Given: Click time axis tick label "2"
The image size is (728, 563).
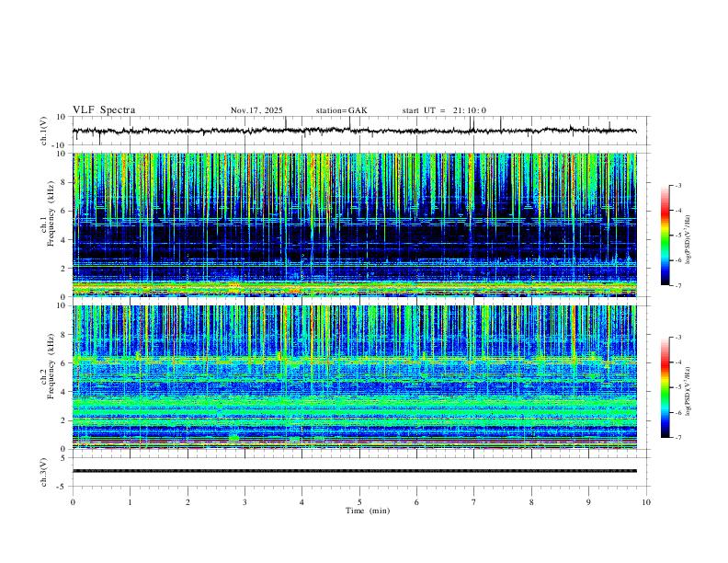Looking at the screenshot, I should (188, 502).
